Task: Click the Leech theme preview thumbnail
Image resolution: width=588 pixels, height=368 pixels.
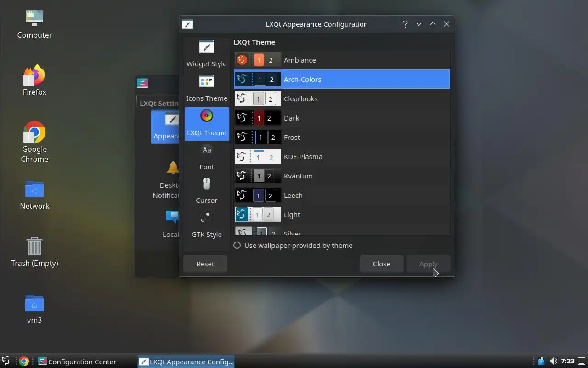Action: point(258,195)
